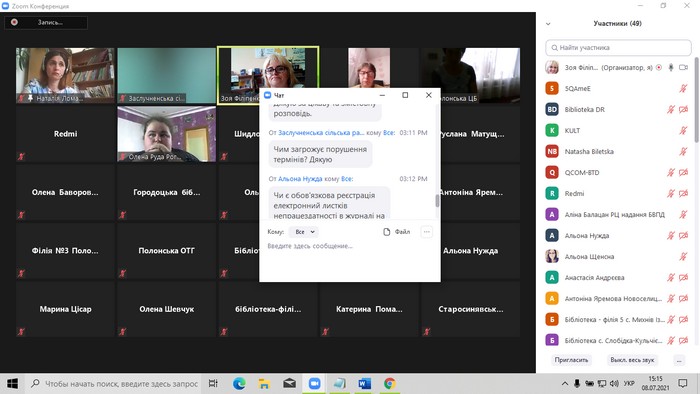This screenshot has height=394, width=700.
Task: Unmute participant Redmi in list
Action: pyautogui.click(x=671, y=193)
